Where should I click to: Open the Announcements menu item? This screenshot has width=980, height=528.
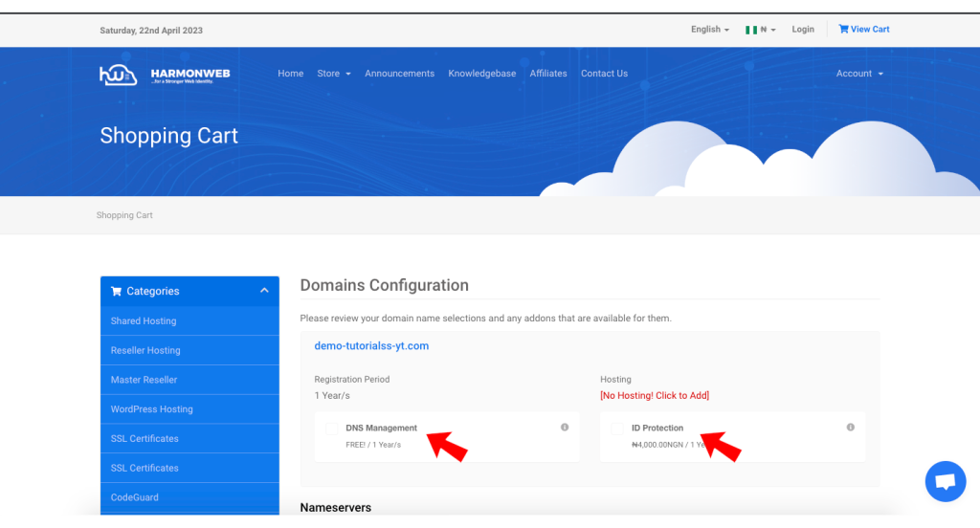tap(399, 74)
